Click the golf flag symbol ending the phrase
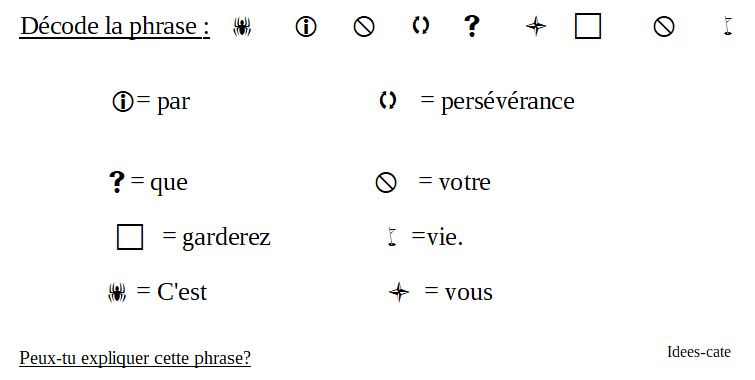755x380 pixels. click(728, 26)
